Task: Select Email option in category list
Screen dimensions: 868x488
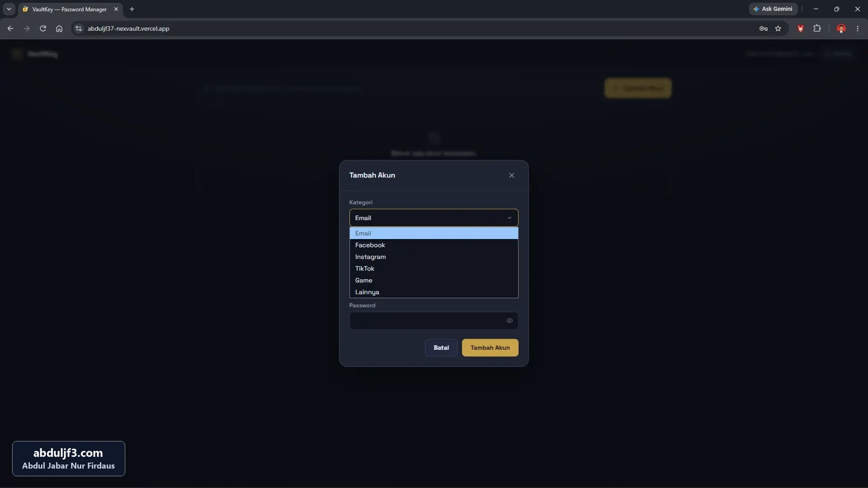Action: [434, 233]
